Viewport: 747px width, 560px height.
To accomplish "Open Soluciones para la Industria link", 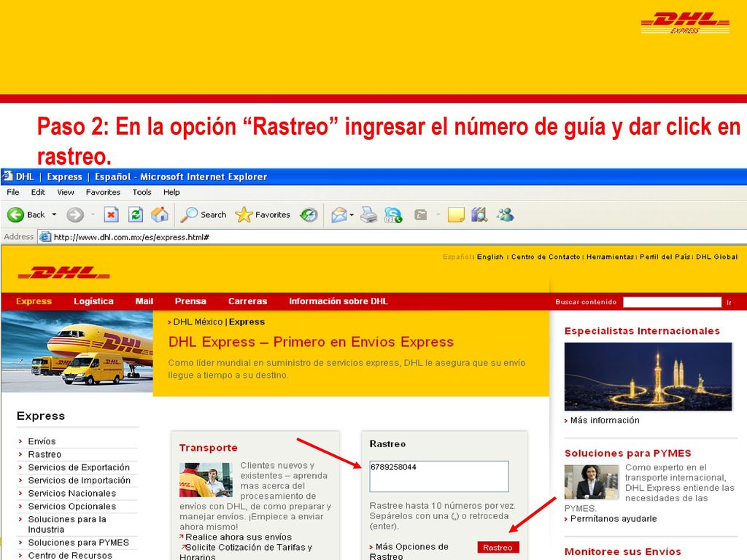I will (x=67, y=524).
